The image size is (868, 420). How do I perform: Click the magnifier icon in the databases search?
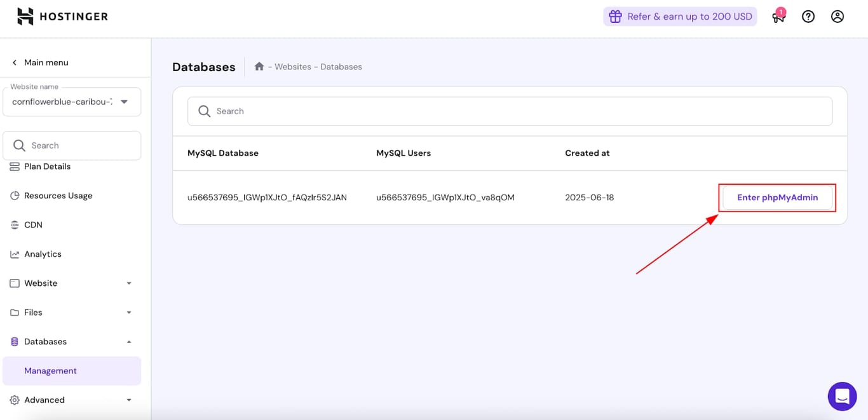(204, 111)
